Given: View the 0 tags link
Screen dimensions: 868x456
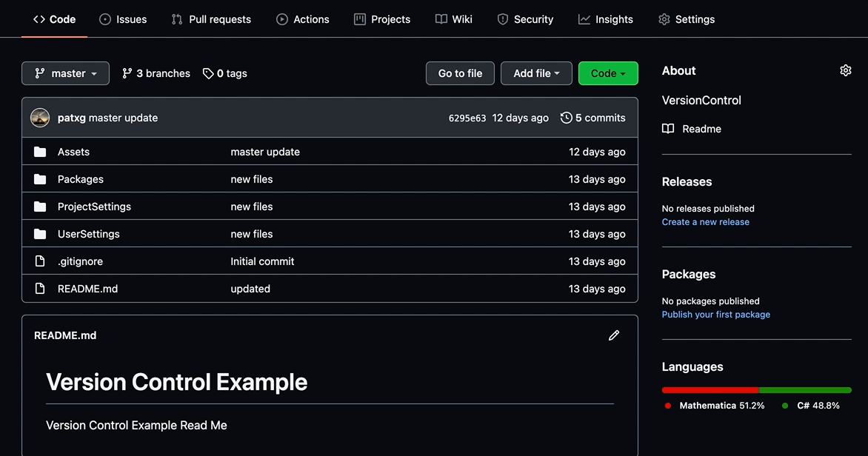Looking at the screenshot, I should click(x=224, y=73).
